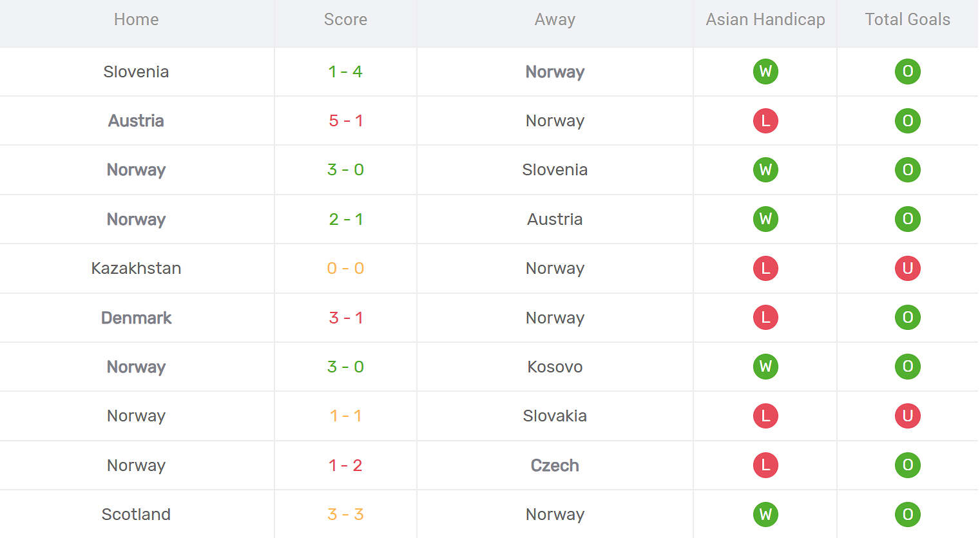Click the Kosovo away team name

click(x=555, y=367)
